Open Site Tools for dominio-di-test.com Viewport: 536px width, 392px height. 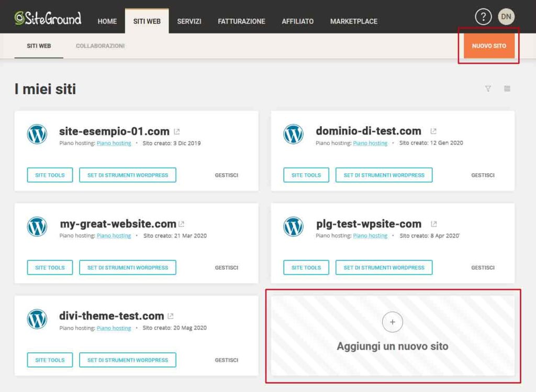(x=306, y=175)
